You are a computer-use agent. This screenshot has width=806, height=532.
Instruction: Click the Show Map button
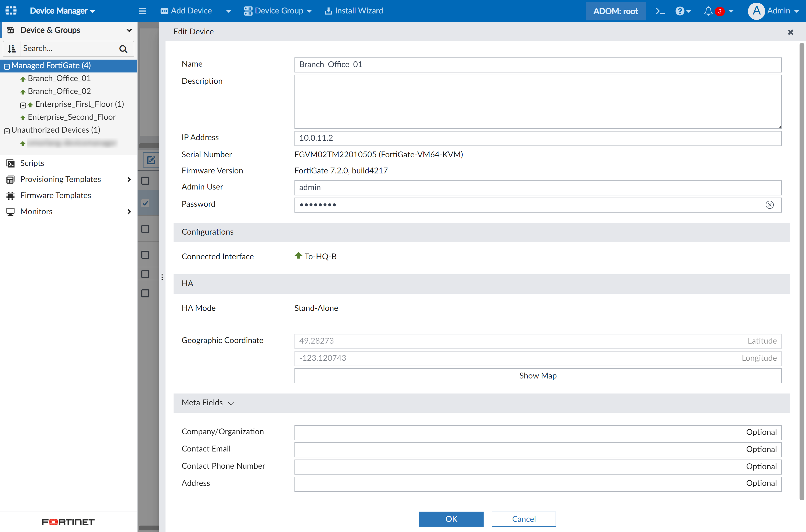point(537,376)
